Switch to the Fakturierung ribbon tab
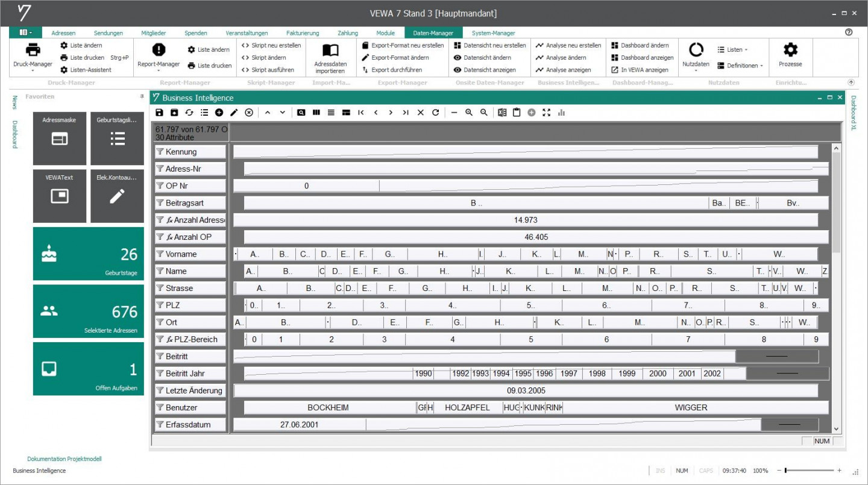868x485 pixels. pyautogui.click(x=303, y=33)
